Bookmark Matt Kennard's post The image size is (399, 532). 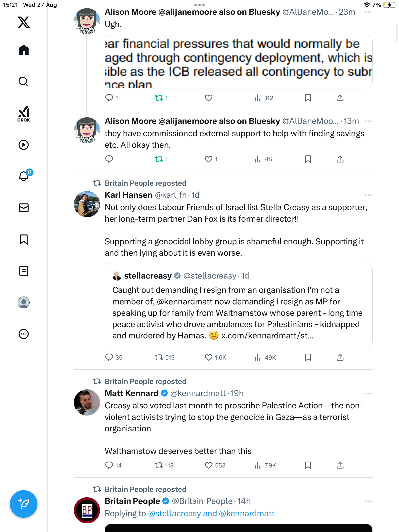click(x=308, y=465)
